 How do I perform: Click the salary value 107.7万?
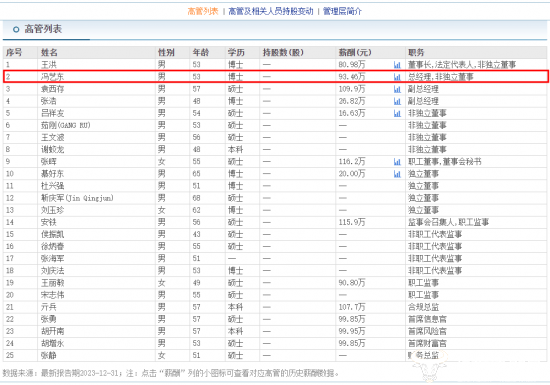point(352,307)
